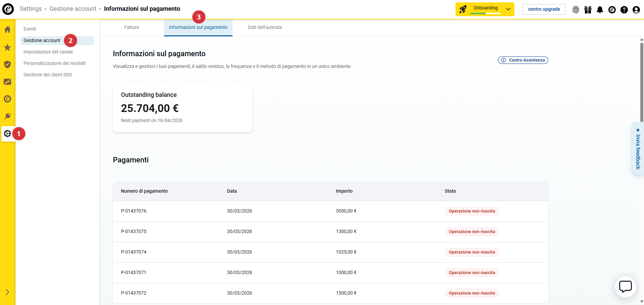Open the user profile icon
This screenshot has width=644, height=305.
[x=636, y=10]
